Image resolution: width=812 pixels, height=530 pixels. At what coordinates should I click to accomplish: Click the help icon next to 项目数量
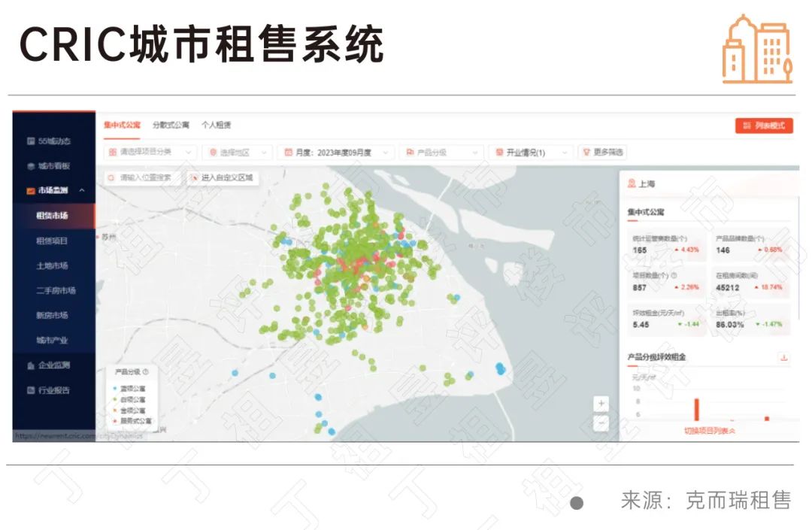click(674, 276)
